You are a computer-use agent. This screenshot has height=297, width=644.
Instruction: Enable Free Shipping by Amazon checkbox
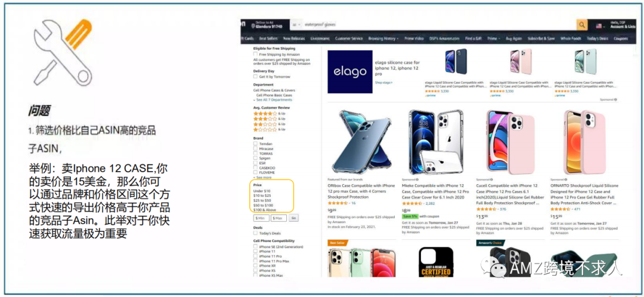pos(255,54)
